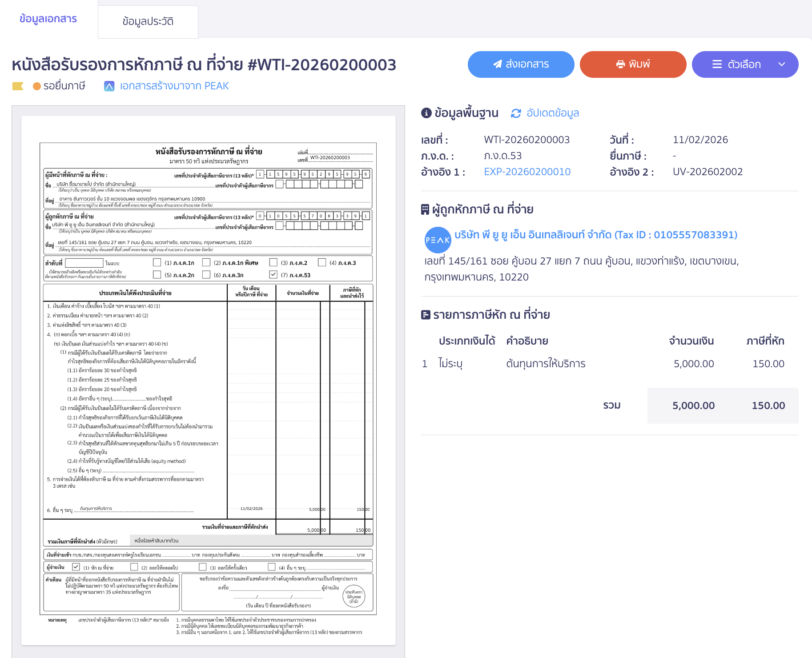Open the EXP-20260200010 reference link
Image resolution: width=812 pixels, height=658 pixels.
(527, 172)
